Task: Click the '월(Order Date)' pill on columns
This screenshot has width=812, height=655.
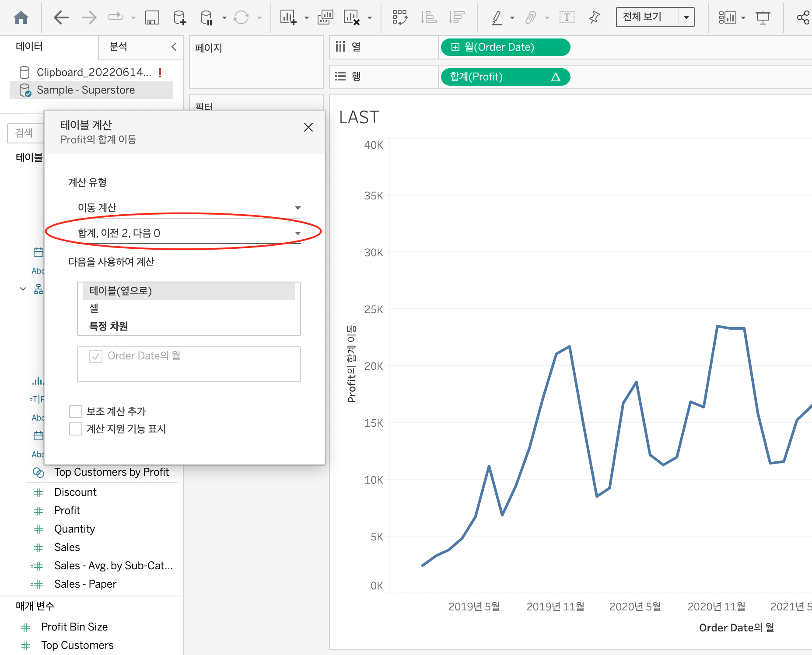Action: pyautogui.click(x=505, y=47)
